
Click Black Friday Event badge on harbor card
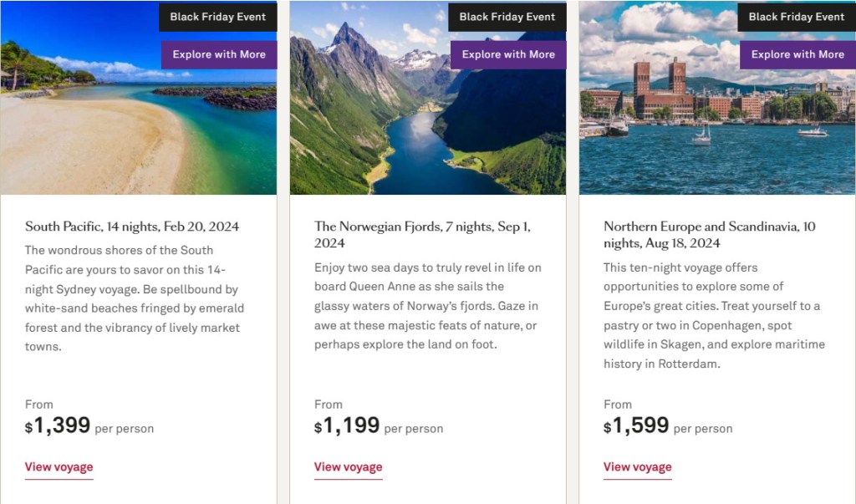click(x=796, y=17)
